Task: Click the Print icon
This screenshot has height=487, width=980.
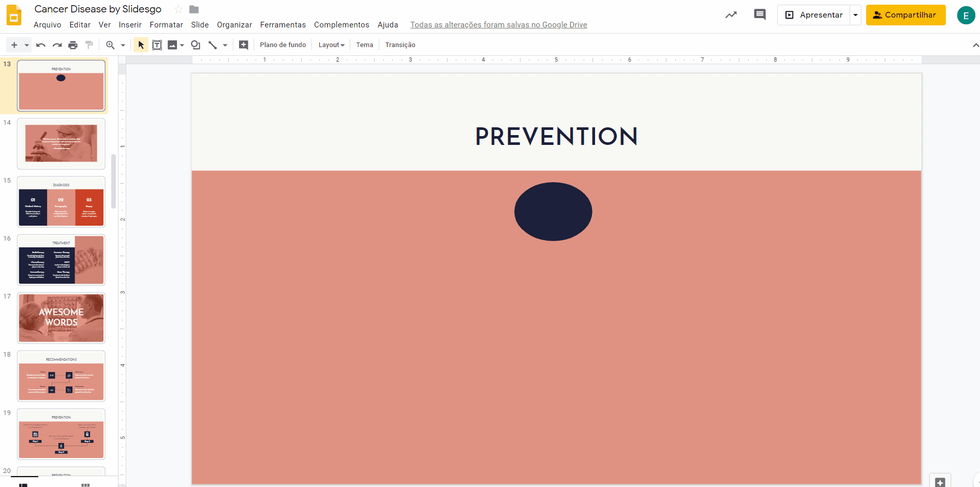Action: tap(73, 45)
